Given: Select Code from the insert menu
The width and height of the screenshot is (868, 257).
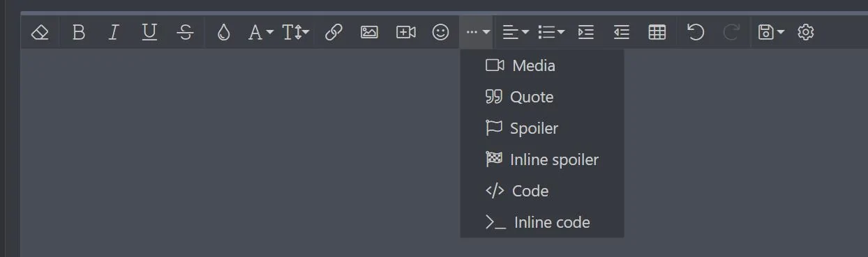Looking at the screenshot, I should [x=542, y=191].
